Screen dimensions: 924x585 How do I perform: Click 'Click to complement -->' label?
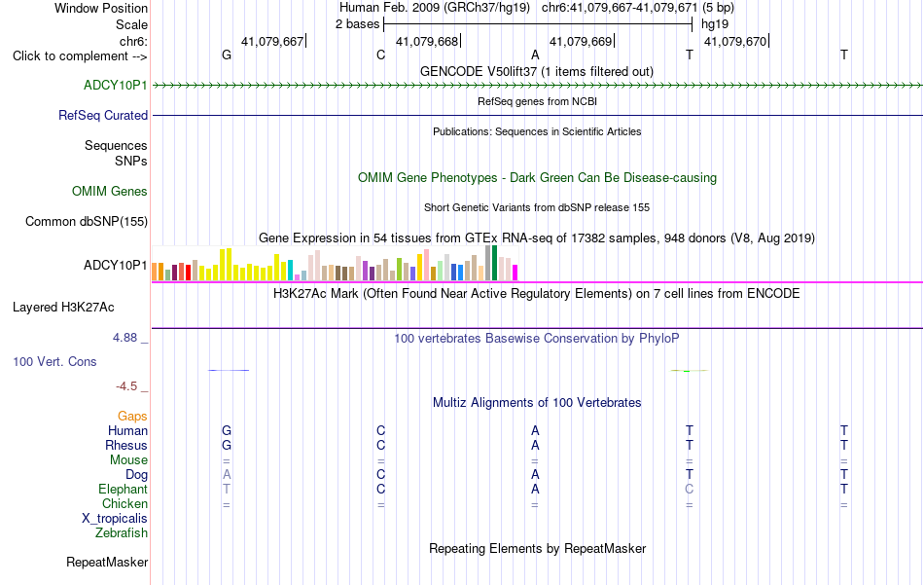click(x=80, y=56)
